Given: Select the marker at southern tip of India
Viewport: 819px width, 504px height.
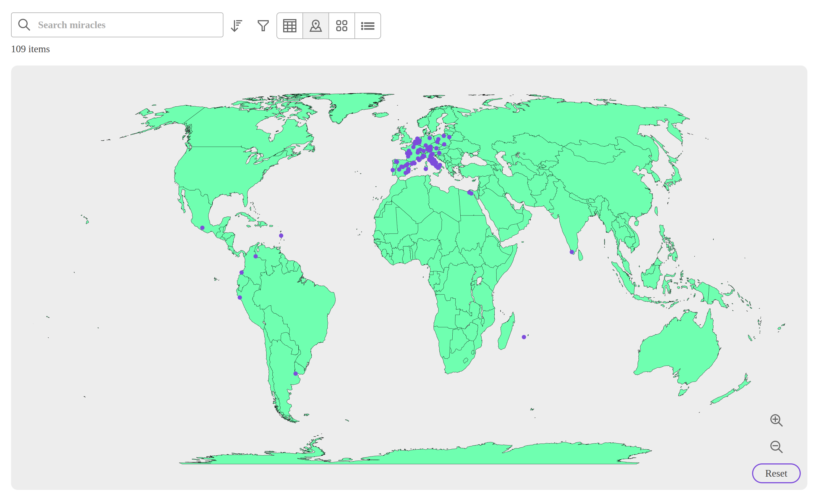Looking at the screenshot, I should [572, 252].
